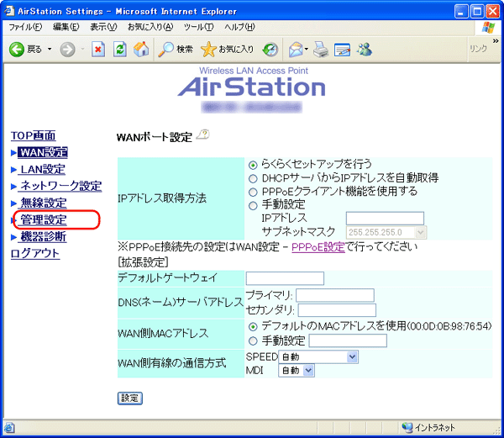Open the back button history dropdown arrow
This screenshot has width=504, height=438.
pos(50,50)
